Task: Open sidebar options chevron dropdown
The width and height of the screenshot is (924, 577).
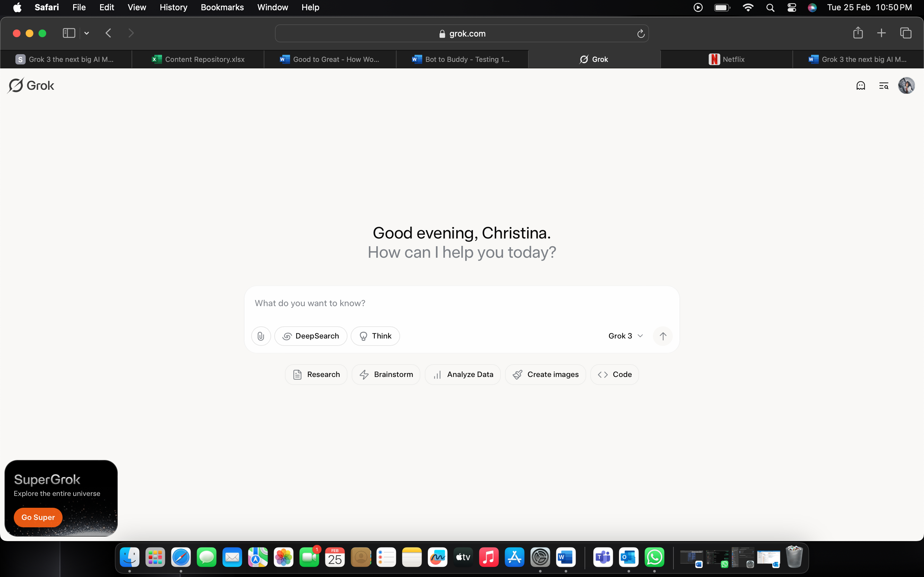Action: pos(87,33)
